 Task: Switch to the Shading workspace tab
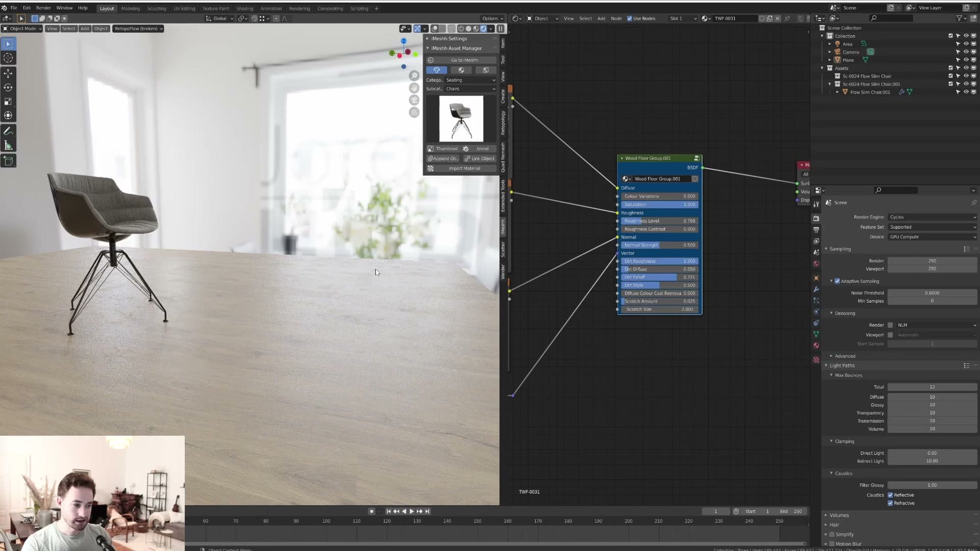coord(244,9)
